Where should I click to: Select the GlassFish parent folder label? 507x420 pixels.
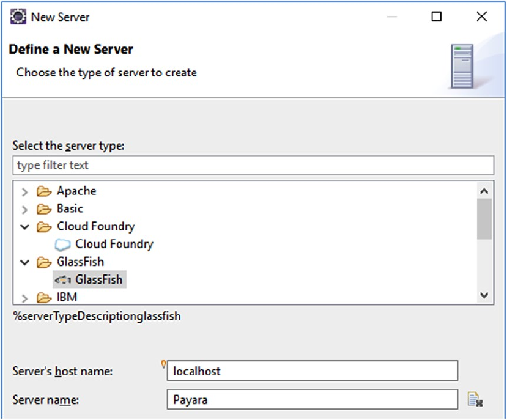pyautogui.click(x=81, y=262)
